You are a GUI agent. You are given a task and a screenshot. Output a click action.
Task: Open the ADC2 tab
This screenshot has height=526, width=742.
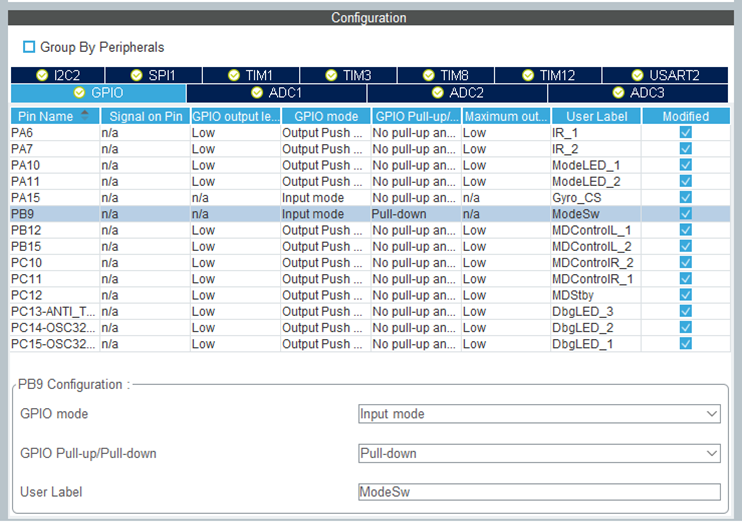[x=457, y=93]
